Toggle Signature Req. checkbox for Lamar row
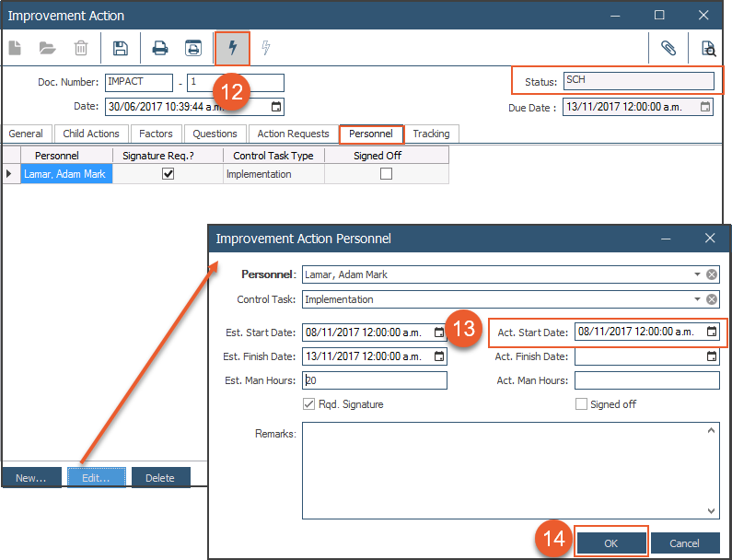Image resolution: width=732 pixels, height=560 pixels. (x=168, y=174)
